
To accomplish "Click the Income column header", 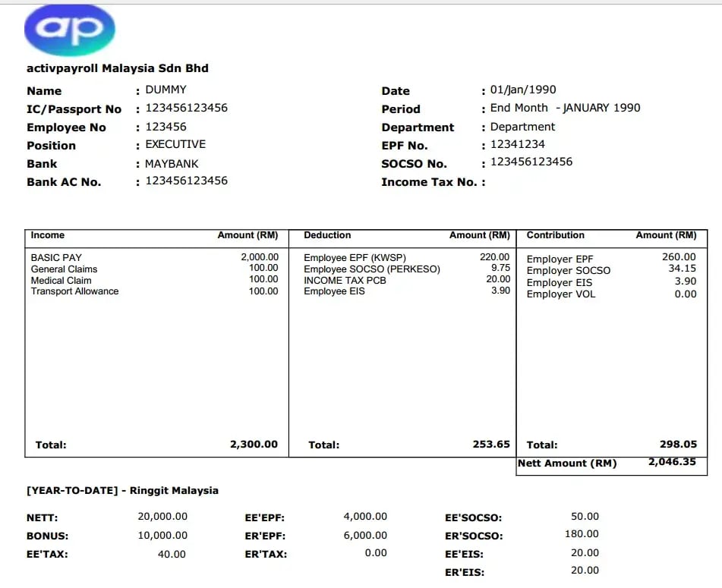I will click(48, 235).
